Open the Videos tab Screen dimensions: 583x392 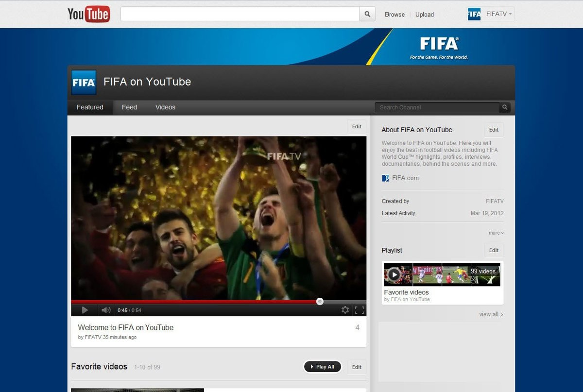[165, 107]
